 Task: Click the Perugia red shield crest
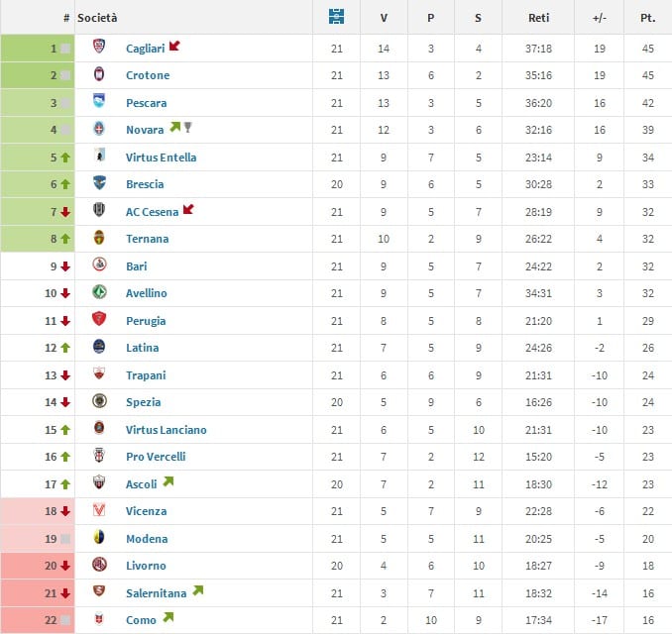(99, 319)
